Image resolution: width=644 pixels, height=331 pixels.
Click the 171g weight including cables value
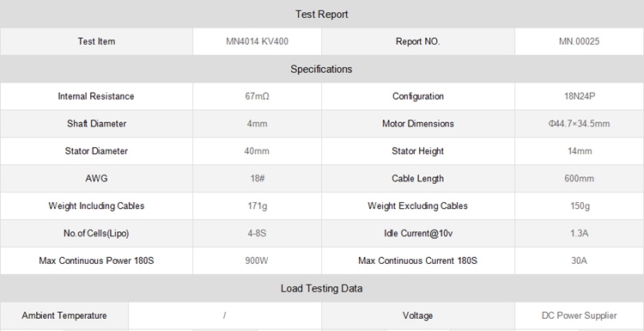[x=257, y=206]
